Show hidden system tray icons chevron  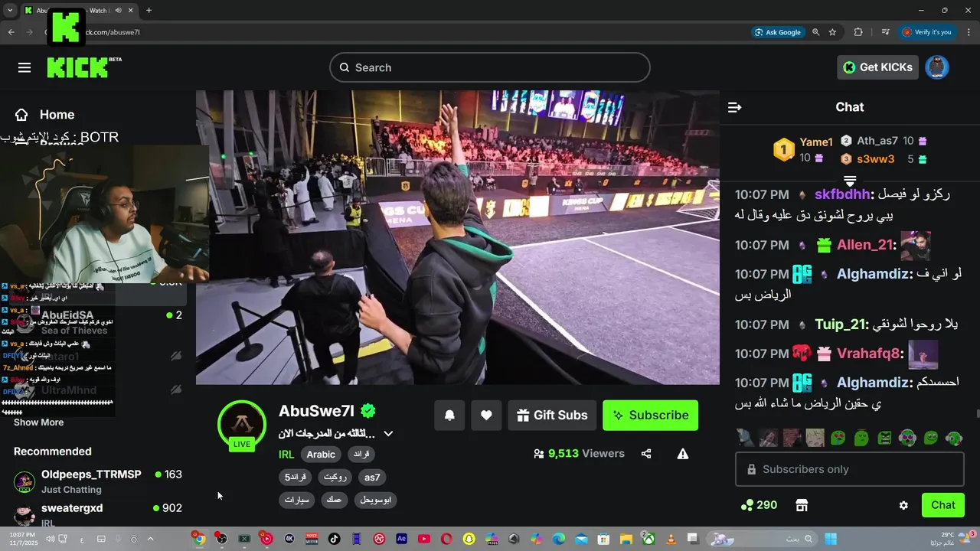pyautogui.click(x=150, y=539)
